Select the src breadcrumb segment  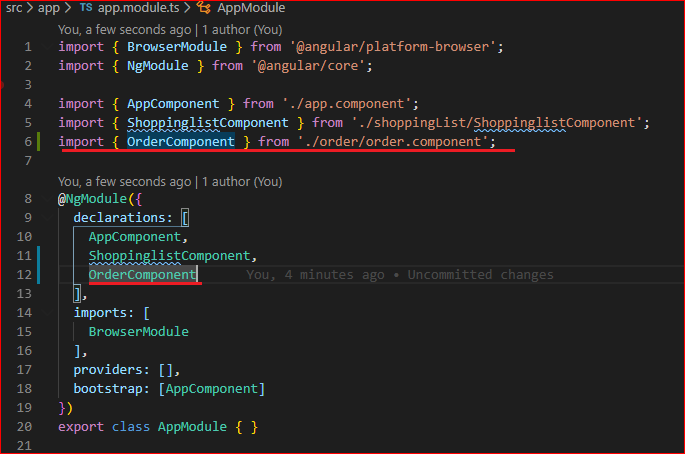[14, 8]
